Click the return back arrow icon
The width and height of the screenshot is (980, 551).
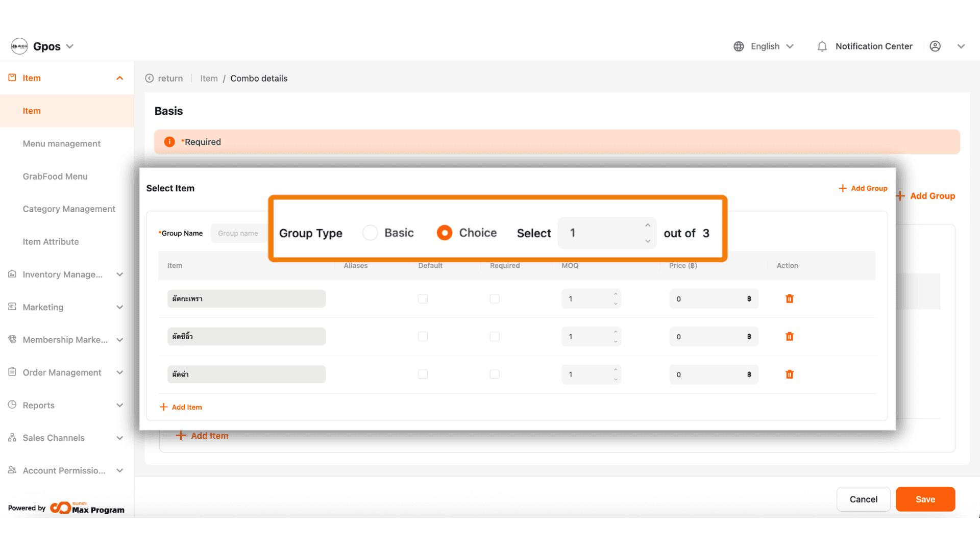coord(150,79)
